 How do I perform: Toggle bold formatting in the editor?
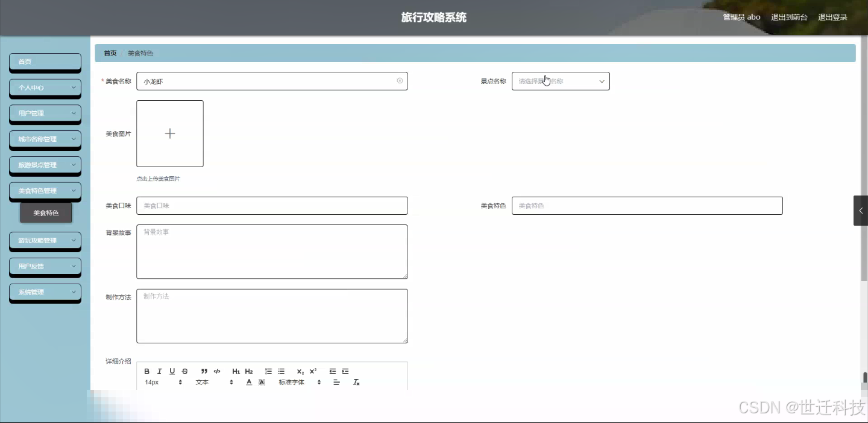pyautogui.click(x=146, y=371)
